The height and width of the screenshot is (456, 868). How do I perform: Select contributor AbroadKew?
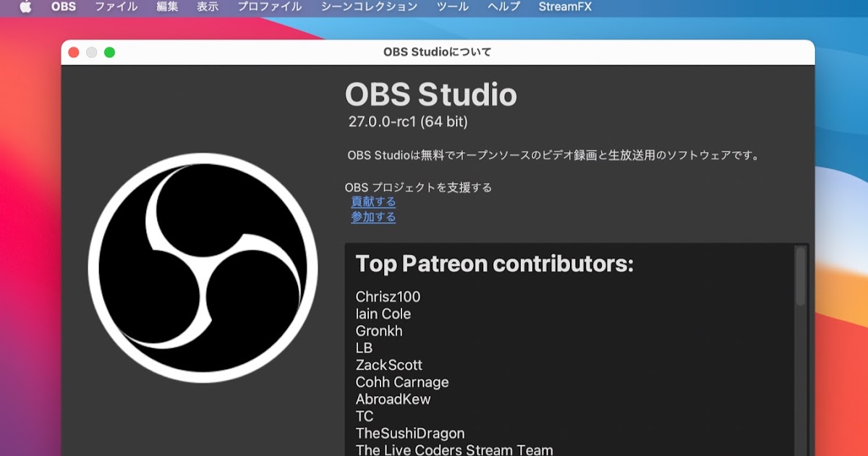point(393,399)
